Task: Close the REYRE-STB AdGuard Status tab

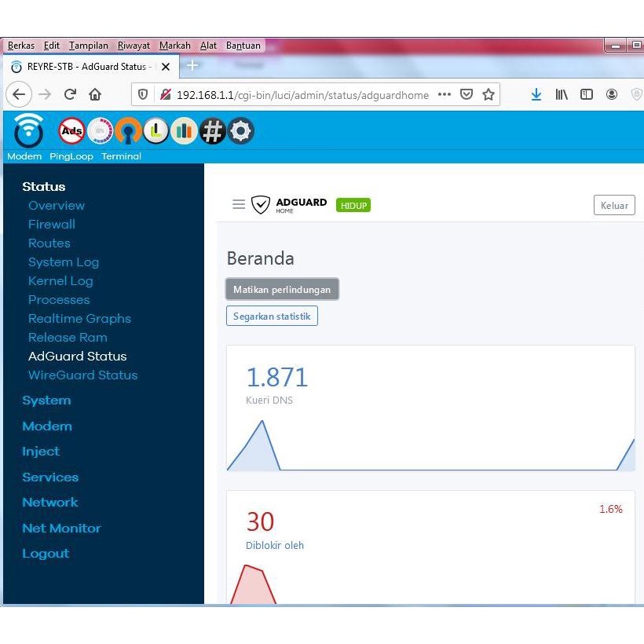Action: [x=166, y=67]
